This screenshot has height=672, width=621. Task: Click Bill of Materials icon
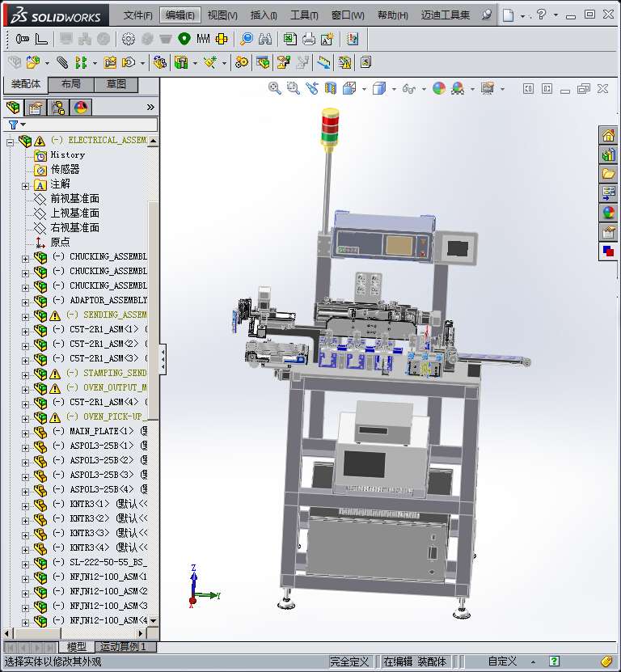[263, 62]
